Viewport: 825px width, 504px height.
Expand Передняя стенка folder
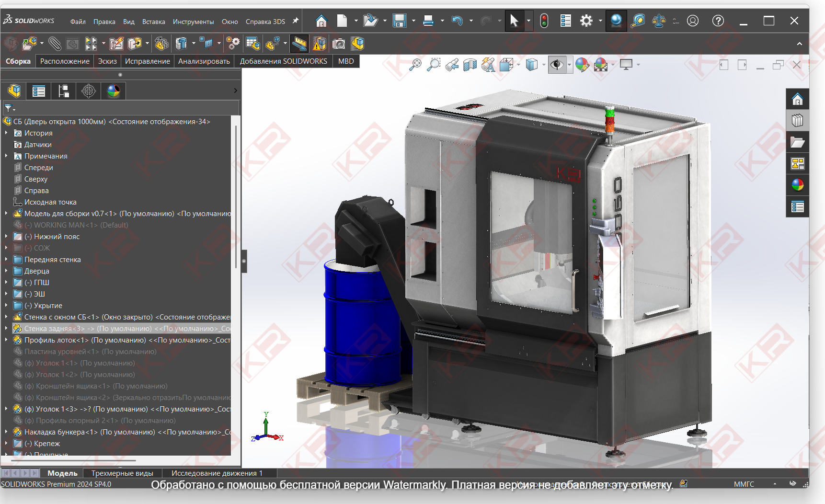tap(6, 260)
